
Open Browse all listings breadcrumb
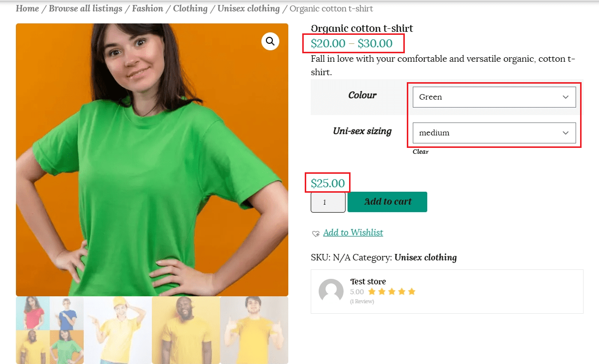click(86, 8)
